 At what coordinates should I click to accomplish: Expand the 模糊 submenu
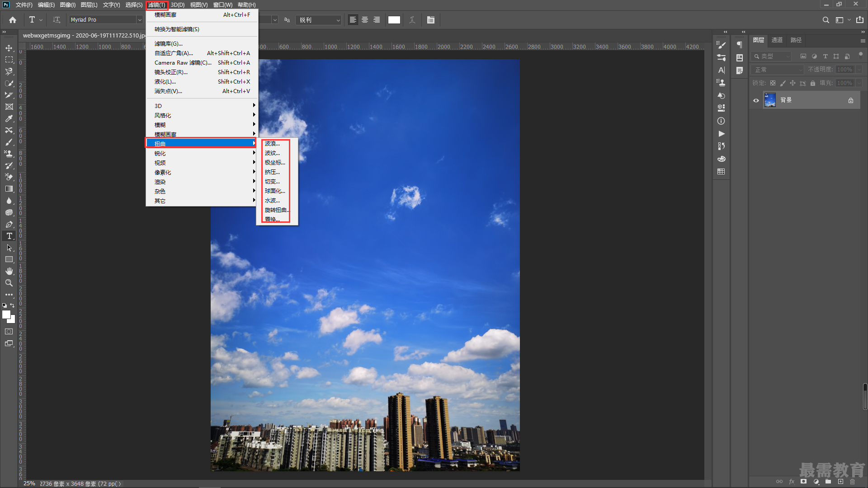click(x=202, y=125)
